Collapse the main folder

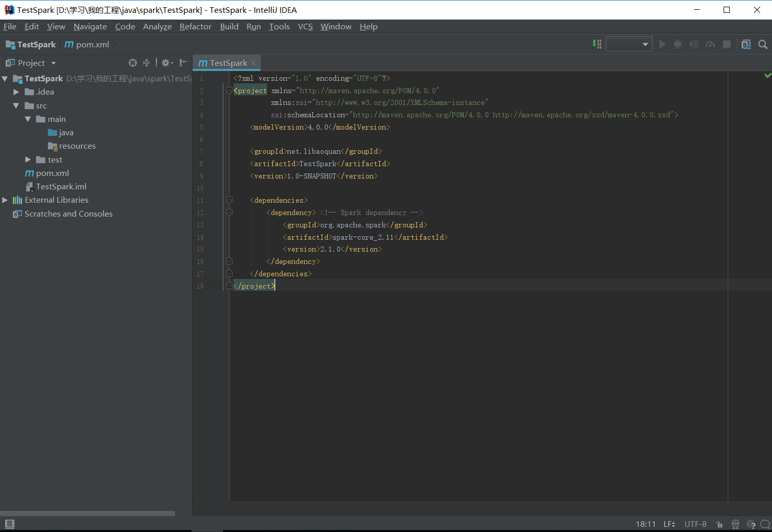pos(28,119)
